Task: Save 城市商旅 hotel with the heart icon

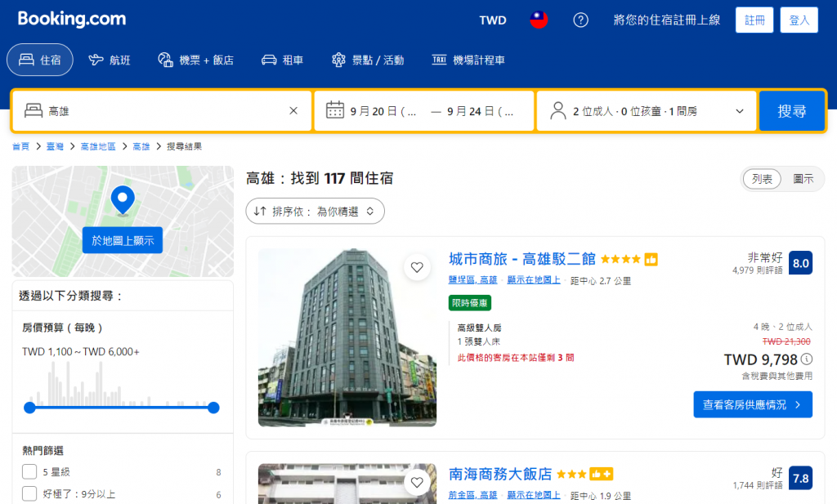Action: coord(417,267)
